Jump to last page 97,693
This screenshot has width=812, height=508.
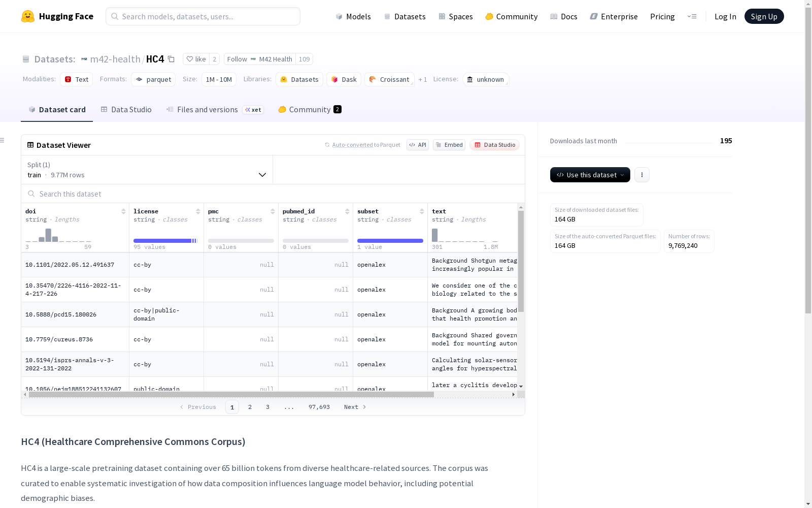319,407
